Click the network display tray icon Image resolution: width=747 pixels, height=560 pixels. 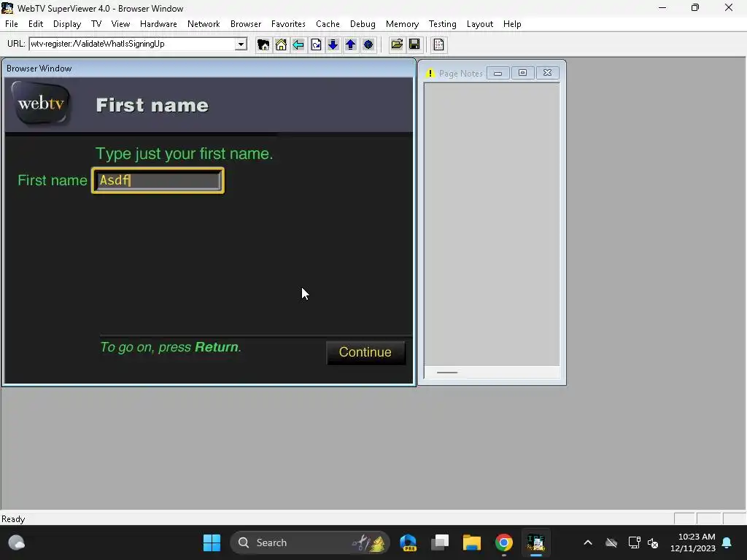coord(634,542)
